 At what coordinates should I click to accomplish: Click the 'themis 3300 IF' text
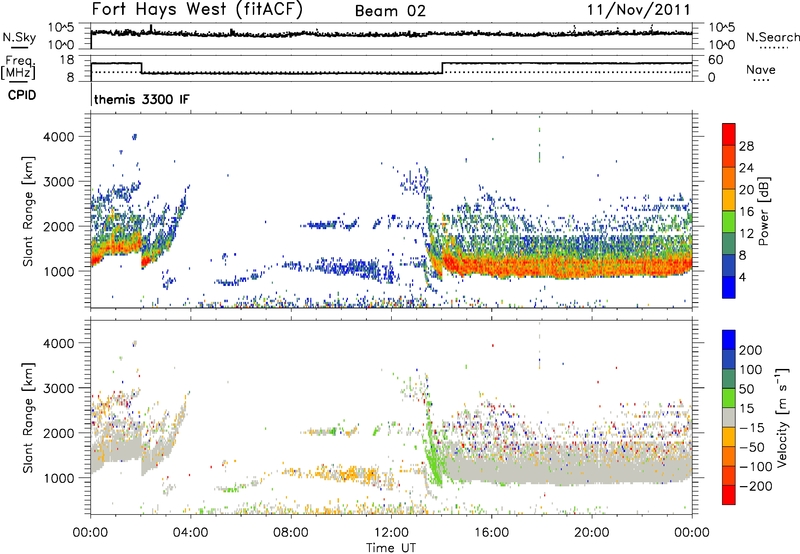[141, 99]
